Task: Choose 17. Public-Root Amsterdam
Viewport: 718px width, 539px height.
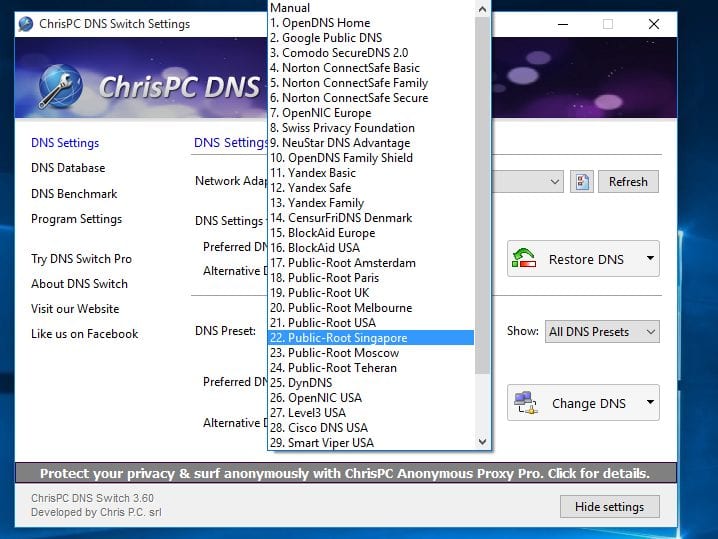Action: coord(370,263)
